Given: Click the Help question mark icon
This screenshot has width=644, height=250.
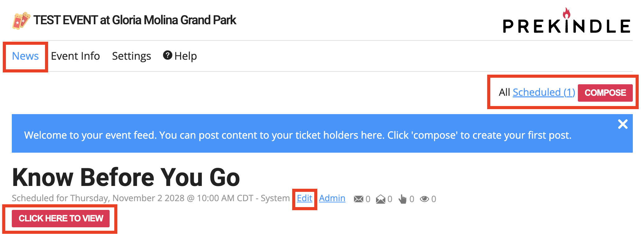Looking at the screenshot, I should coord(168,55).
